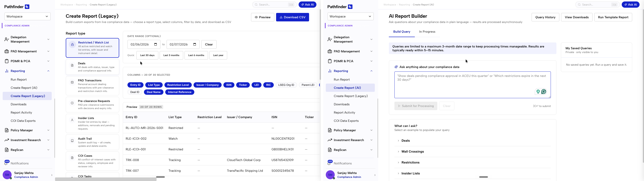Image resolution: width=644 pixels, height=181 pixels.
Task: Click the Delegation Management icon in the Legacy report window
Action: click(x=7, y=39)
